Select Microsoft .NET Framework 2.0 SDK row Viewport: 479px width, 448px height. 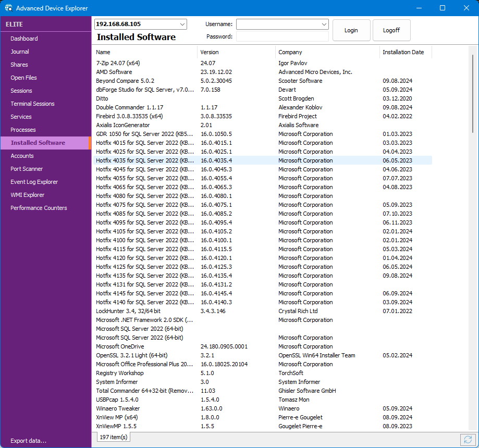point(262,320)
